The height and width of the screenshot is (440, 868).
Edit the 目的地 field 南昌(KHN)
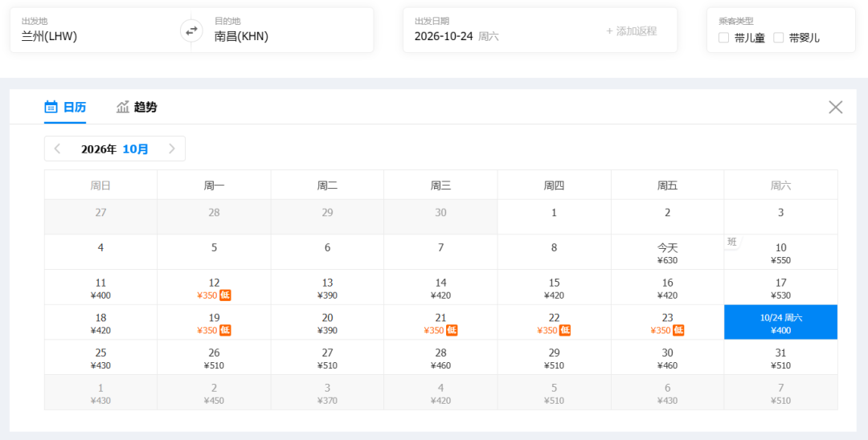coord(282,31)
